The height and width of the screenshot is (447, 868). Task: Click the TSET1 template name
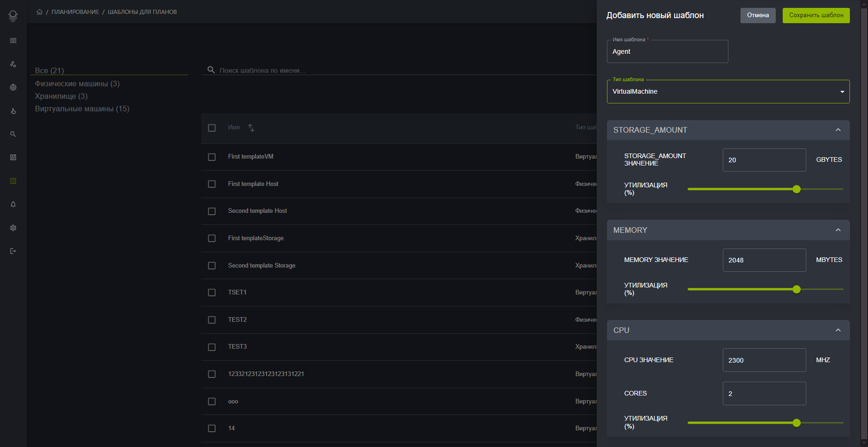coord(237,293)
